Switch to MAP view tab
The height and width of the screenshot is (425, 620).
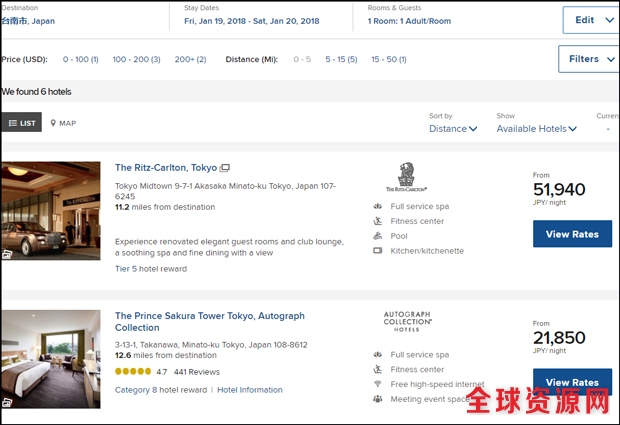point(63,123)
